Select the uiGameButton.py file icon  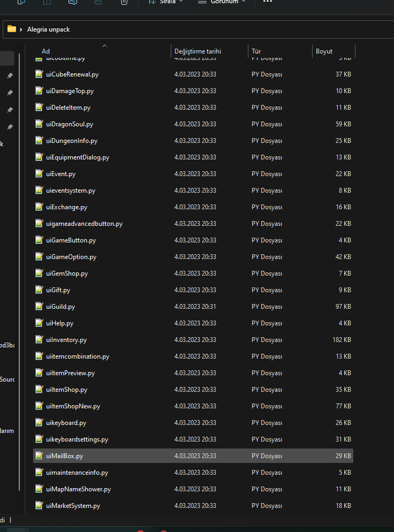[x=40, y=240]
